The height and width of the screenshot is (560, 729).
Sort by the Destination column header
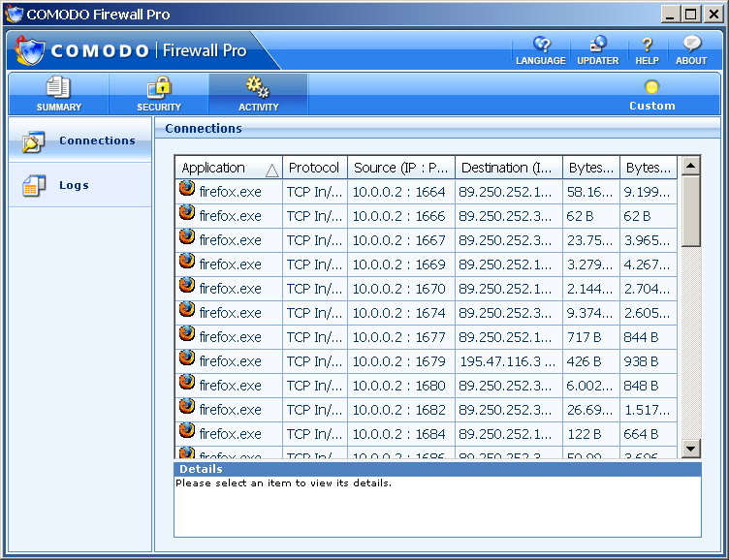(509, 168)
